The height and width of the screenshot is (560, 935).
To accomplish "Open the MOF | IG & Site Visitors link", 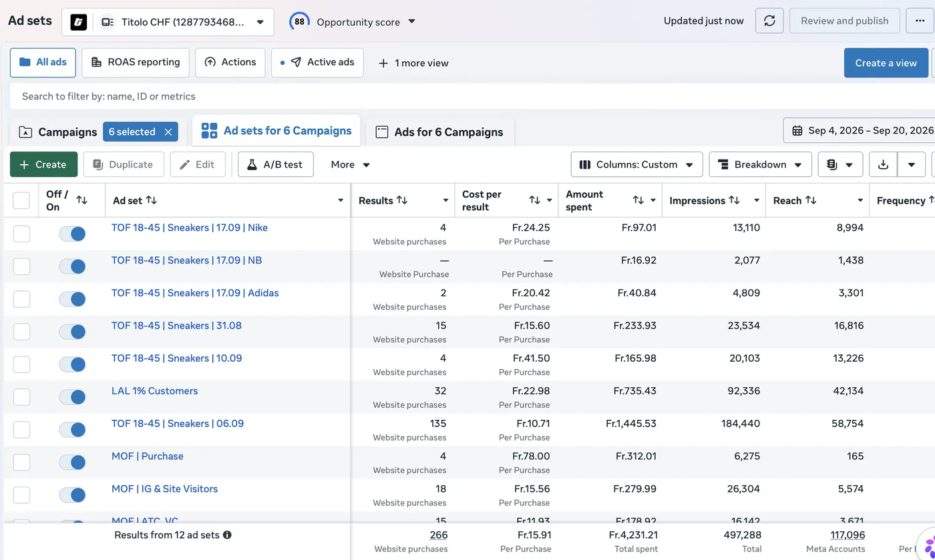I will tap(164, 489).
